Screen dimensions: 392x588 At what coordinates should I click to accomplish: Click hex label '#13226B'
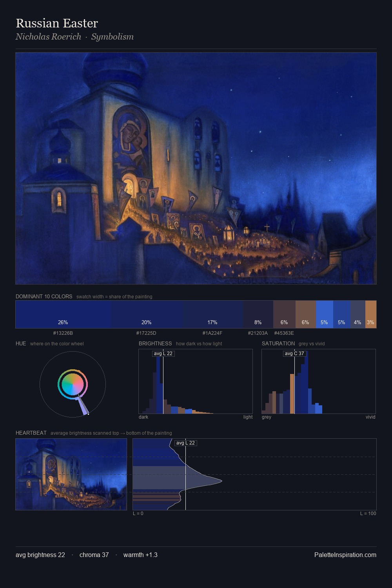coord(63,333)
